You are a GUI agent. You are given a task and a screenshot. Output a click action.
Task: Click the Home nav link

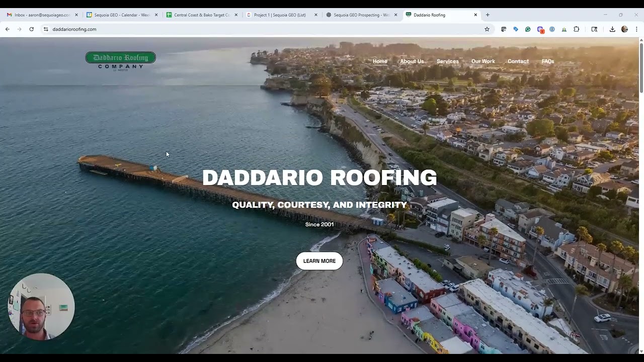(x=380, y=61)
